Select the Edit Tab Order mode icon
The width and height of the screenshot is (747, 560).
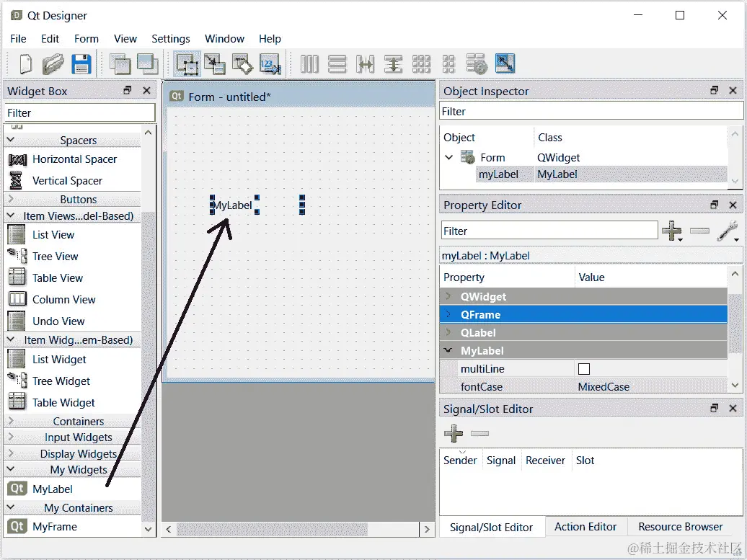270,64
